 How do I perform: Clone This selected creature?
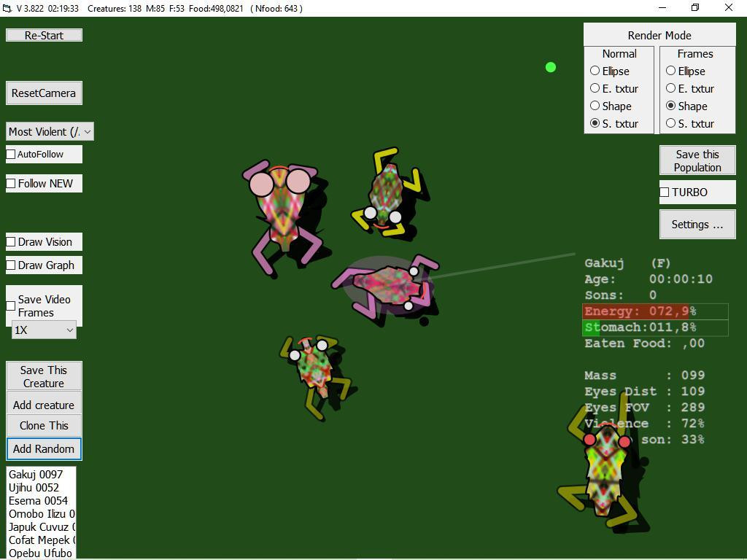click(43, 425)
